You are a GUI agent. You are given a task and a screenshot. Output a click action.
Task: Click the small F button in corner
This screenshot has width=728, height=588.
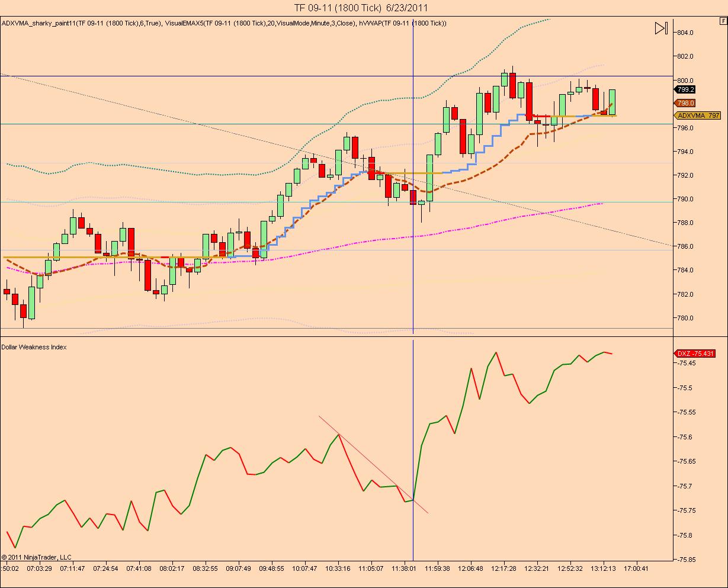[723, 21]
